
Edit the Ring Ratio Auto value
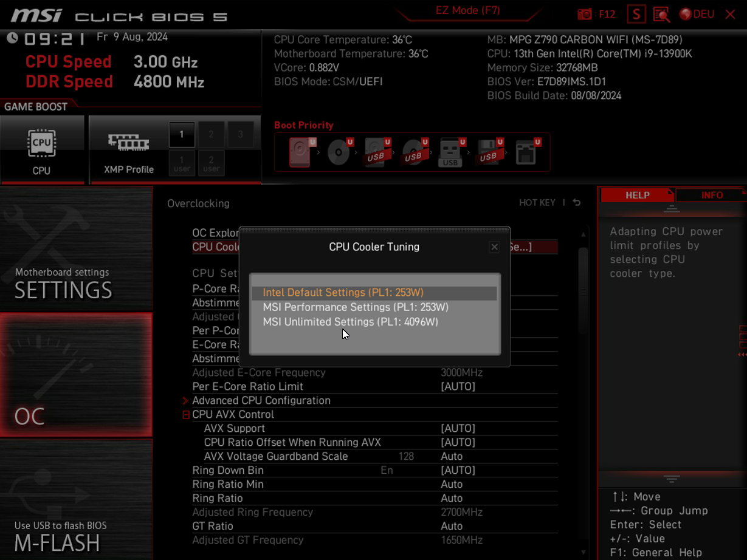452,498
